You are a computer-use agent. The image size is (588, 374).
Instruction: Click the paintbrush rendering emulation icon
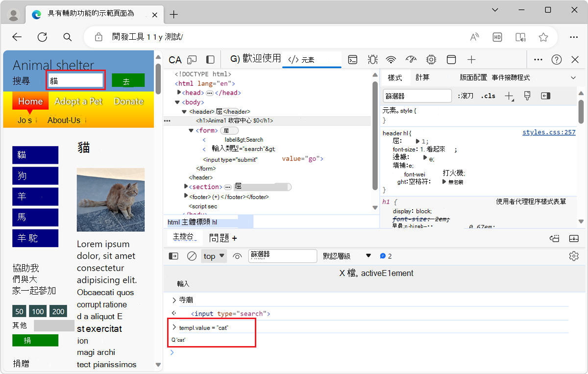527,96
